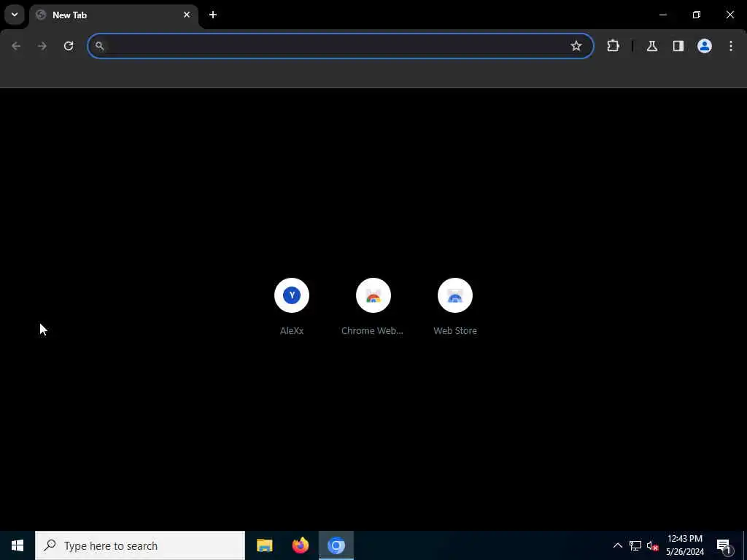Focus the address bar input
This screenshot has width=747, height=560.
tap(341, 46)
